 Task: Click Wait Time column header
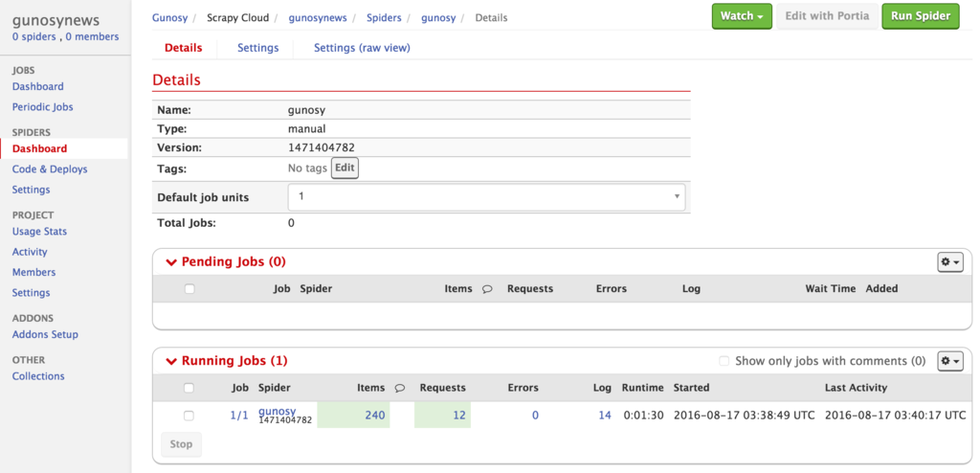pyautogui.click(x=831, y=289)
